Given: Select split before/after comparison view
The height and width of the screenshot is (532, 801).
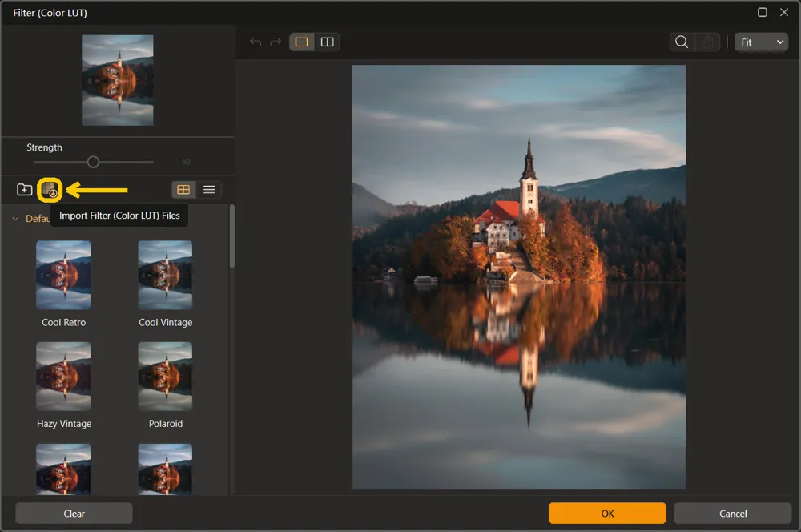Looking at the screenshot, I should click(327, 42).
